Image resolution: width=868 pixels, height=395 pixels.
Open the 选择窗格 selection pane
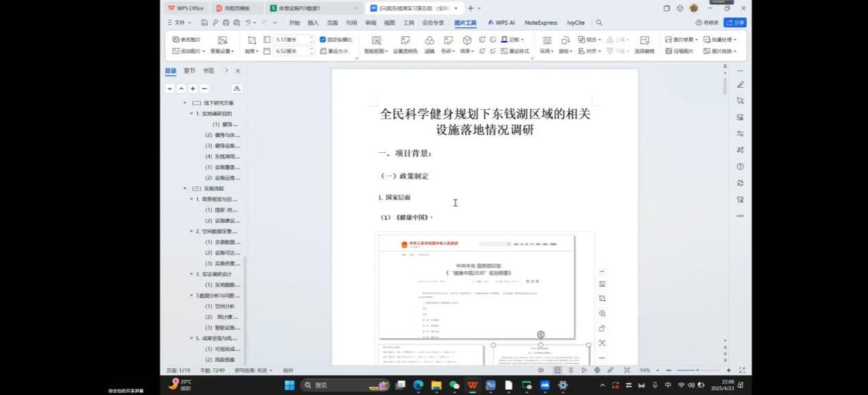(x=644, y=41)
